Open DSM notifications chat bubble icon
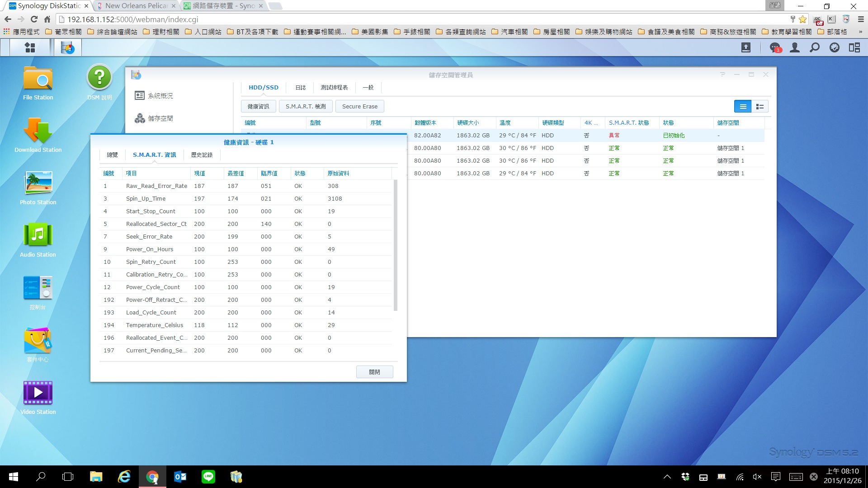The width and height of the screenshot is (868, 488). pyautogui.click(x=775, y=47)
